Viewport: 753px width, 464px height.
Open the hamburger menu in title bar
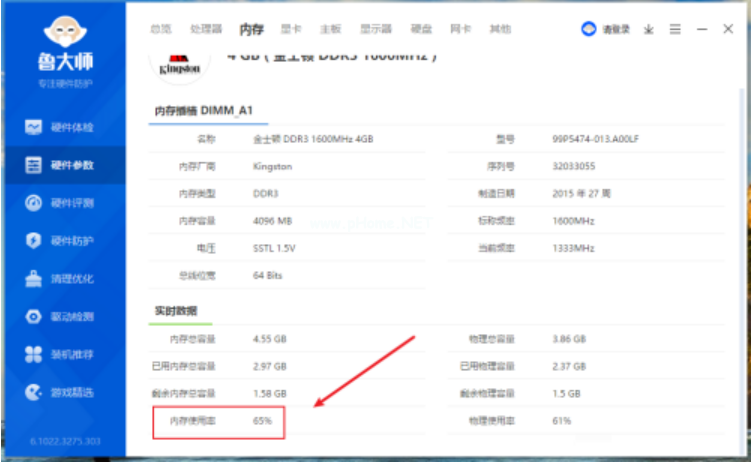click(676, 30)
